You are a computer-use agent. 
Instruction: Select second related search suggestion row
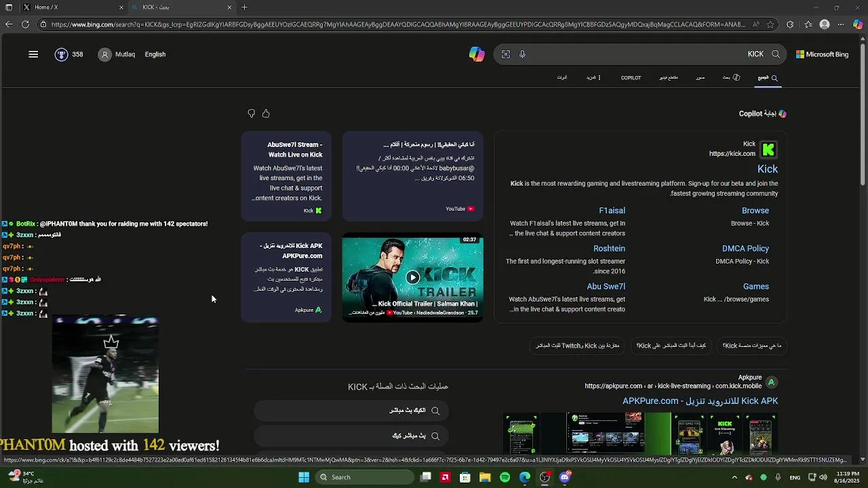pyautogui.click(x=351, y=436)
